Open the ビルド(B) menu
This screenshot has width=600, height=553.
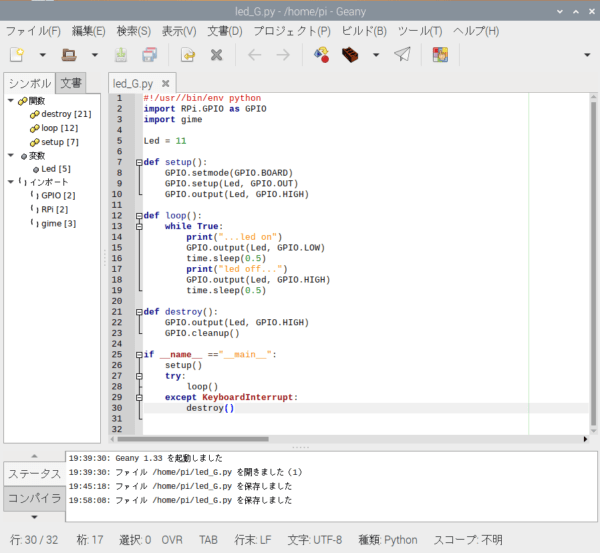tap(364, 31)
